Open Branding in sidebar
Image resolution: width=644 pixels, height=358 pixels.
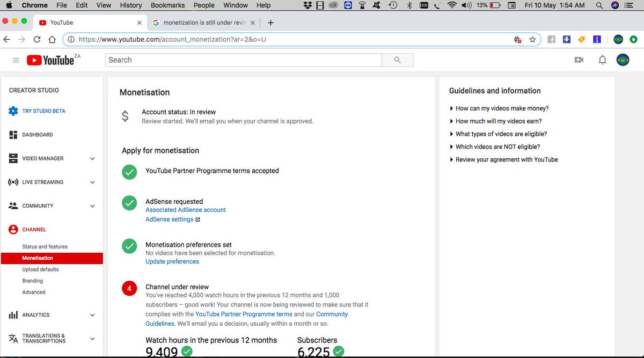coord(32,281)
